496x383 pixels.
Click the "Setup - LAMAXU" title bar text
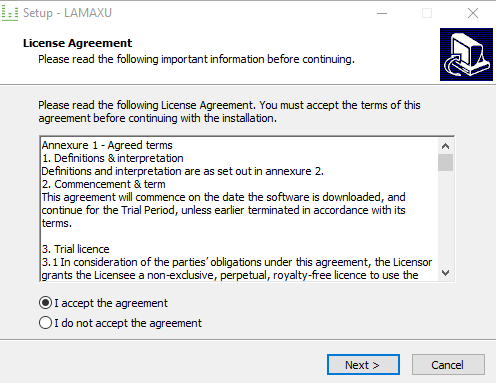pyautogui.click(x=67, y=13)
